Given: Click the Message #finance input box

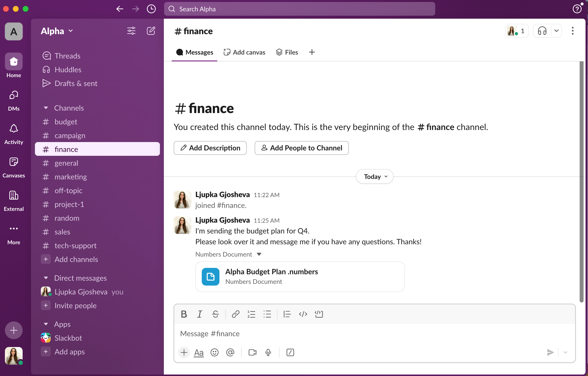Looking at the screenshot, I should tap(374, 333).
